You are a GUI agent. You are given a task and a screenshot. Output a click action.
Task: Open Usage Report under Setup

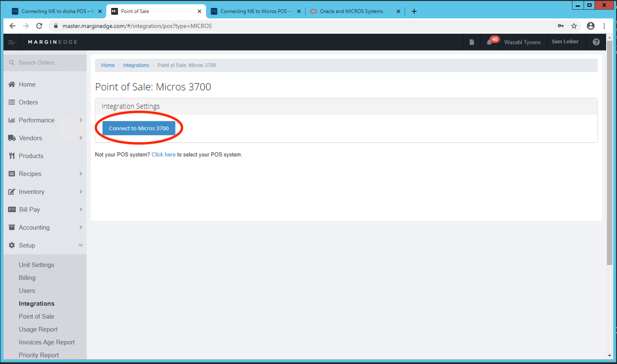coord(38,329)
